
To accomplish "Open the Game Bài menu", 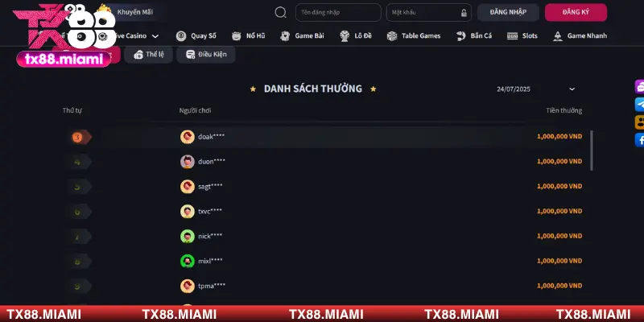I will pos(302,35).
